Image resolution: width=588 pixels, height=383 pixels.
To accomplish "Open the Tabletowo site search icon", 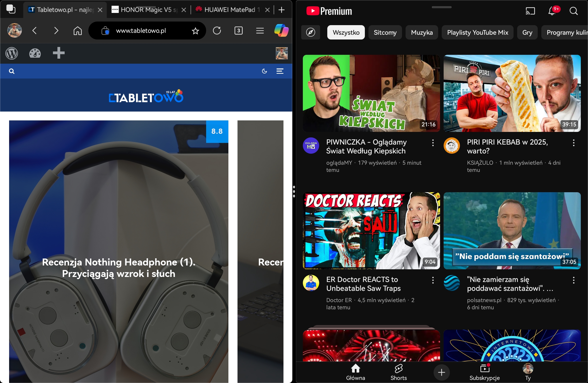I will (12, 71).
